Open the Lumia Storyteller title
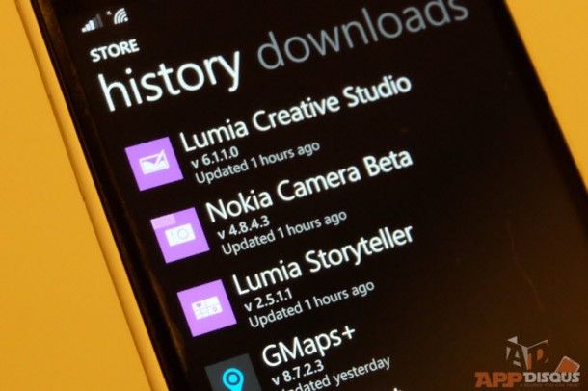588x391 pixels. [323, 260]
